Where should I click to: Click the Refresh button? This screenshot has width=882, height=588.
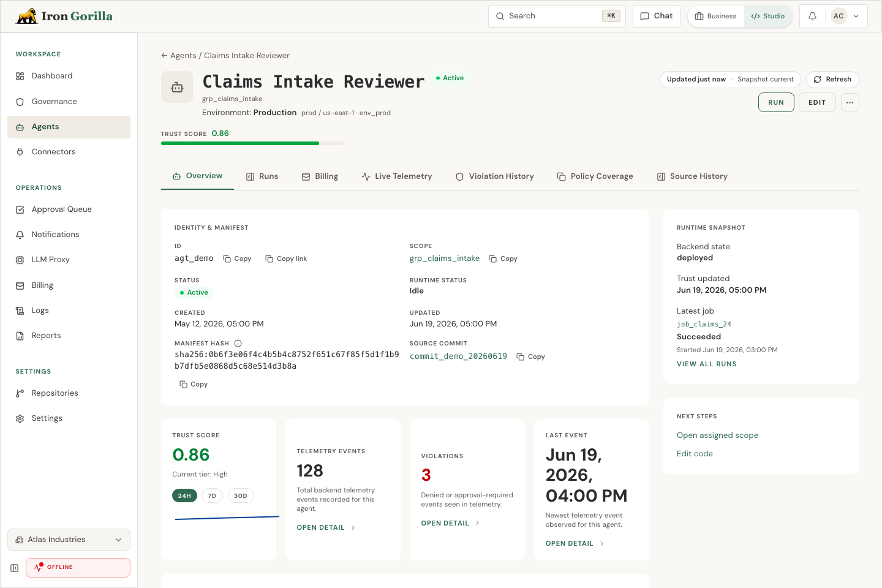(832, 80)
